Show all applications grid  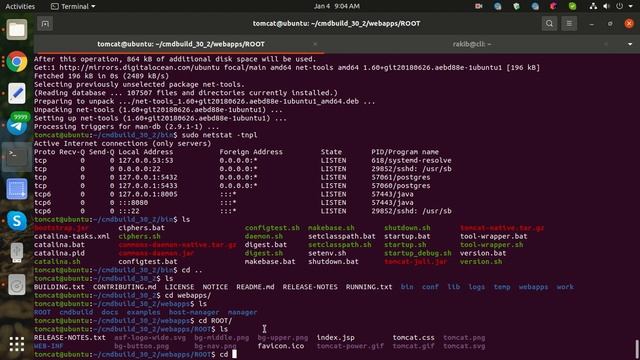pyautogui.click(x=17, y=344)
